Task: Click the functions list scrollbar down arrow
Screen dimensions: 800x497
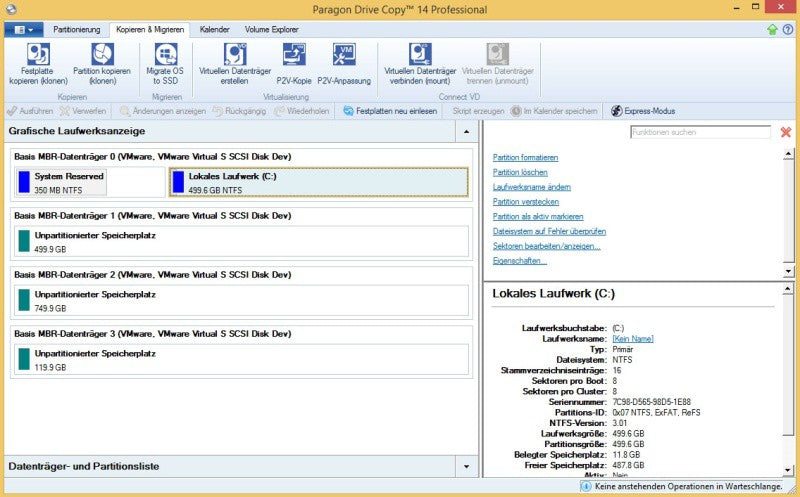Action: pyautogui.click(x=788, y=271)
